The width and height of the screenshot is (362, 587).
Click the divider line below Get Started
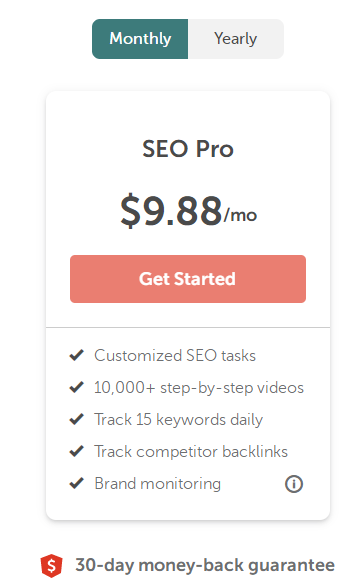click(x=188, y=328)
